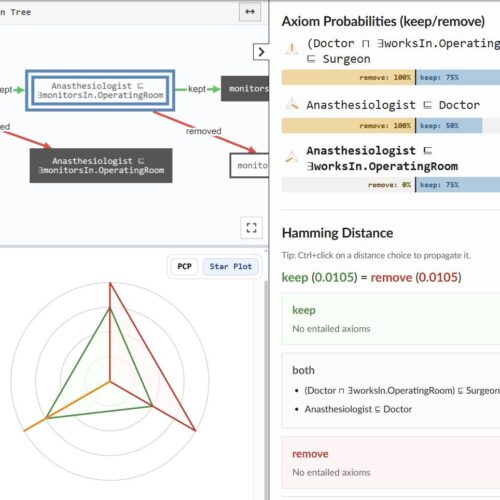Image resolution: width=500 pixels, height=500 pixels.
Task: Switch to the Star Plot view
Action: click(x=231, y=266)
